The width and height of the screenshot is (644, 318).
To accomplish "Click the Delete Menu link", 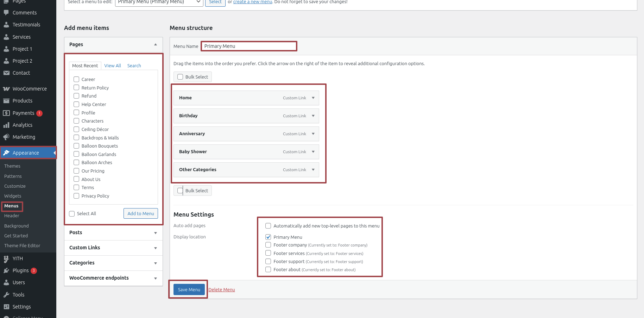I will (222, 290).
